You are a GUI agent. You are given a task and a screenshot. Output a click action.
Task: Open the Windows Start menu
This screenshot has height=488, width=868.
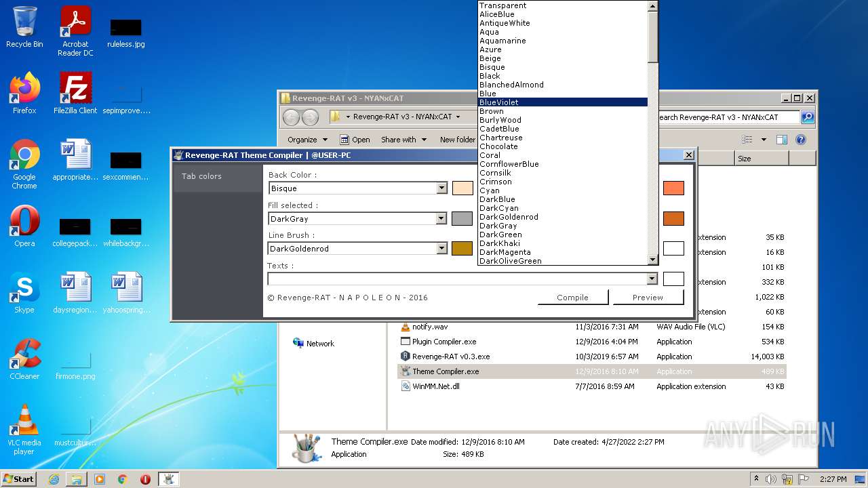coord(18,479)
